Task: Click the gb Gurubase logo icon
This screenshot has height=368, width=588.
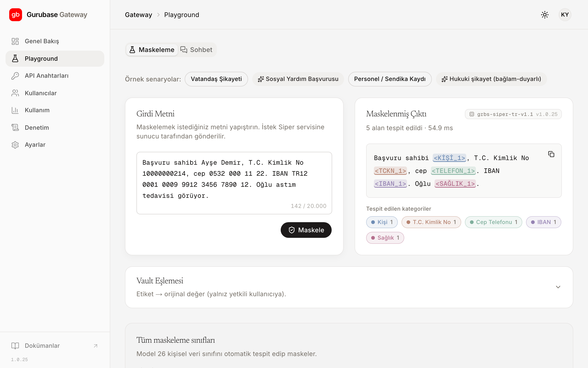Action: pos(16,14)
